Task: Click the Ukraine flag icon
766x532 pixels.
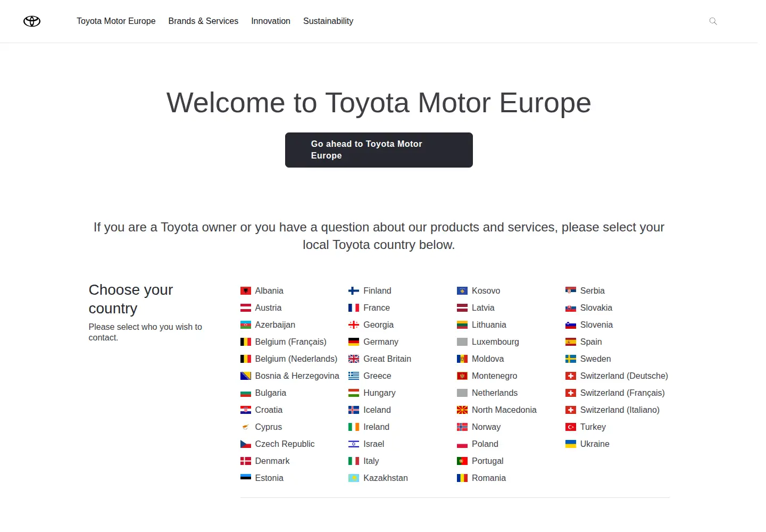Action: point(571,444)
